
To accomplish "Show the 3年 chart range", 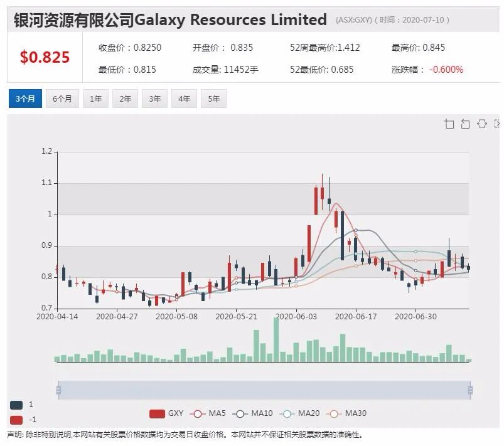I will point(154,98).
